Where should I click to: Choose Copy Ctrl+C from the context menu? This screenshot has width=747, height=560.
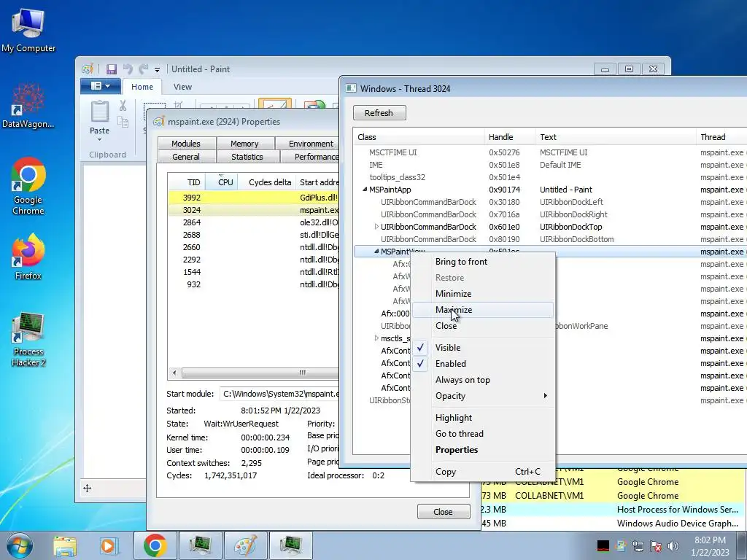483,472
